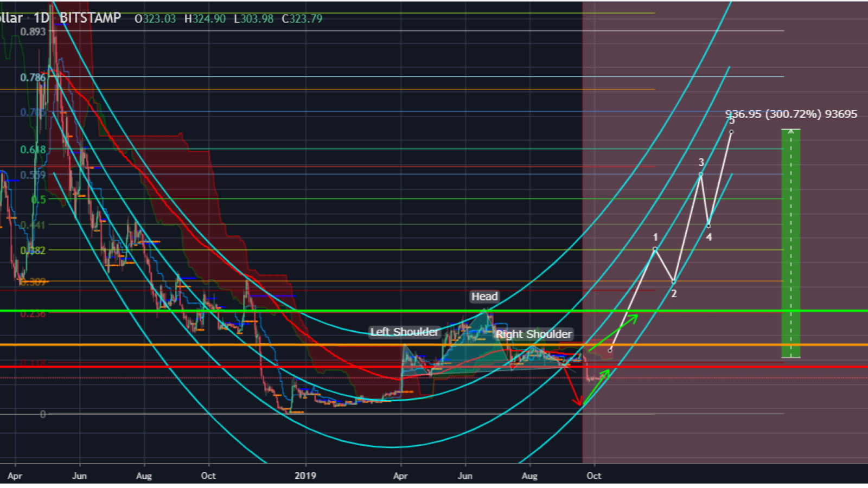
Task: Click the close price C323.79
Action: (x=302, y=19)
